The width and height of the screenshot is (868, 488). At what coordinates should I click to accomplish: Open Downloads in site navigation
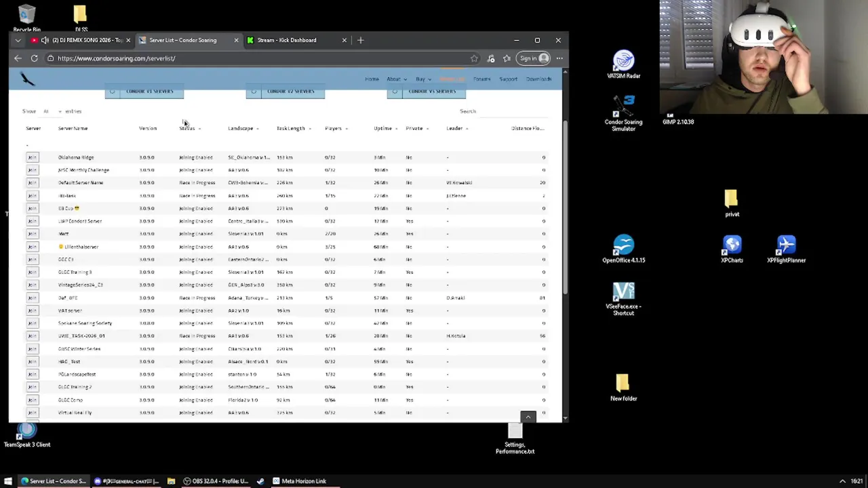pos(538,79)
